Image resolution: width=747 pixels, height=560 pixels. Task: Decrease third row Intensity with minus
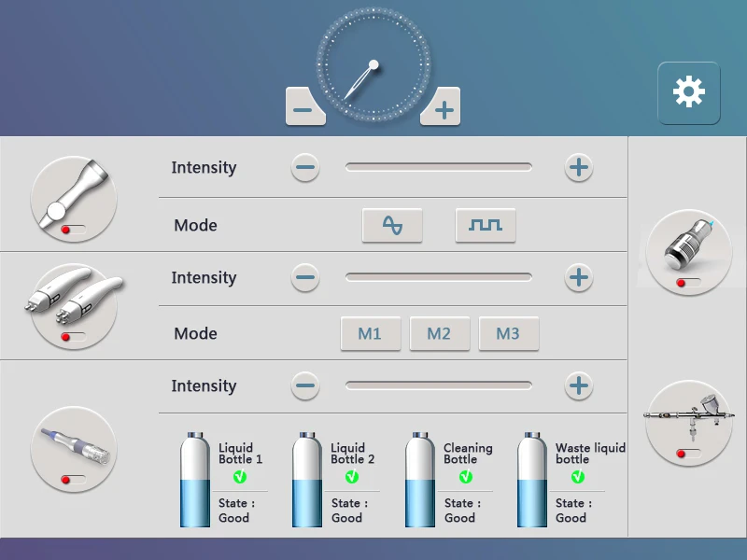[x=304, y=385]
